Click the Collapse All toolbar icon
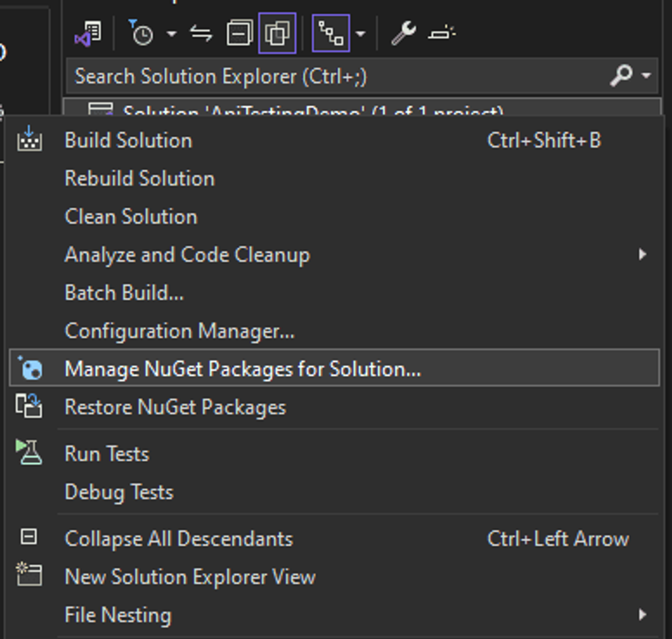The width and height of the screenshot is (672, 639). coord(240,33)
